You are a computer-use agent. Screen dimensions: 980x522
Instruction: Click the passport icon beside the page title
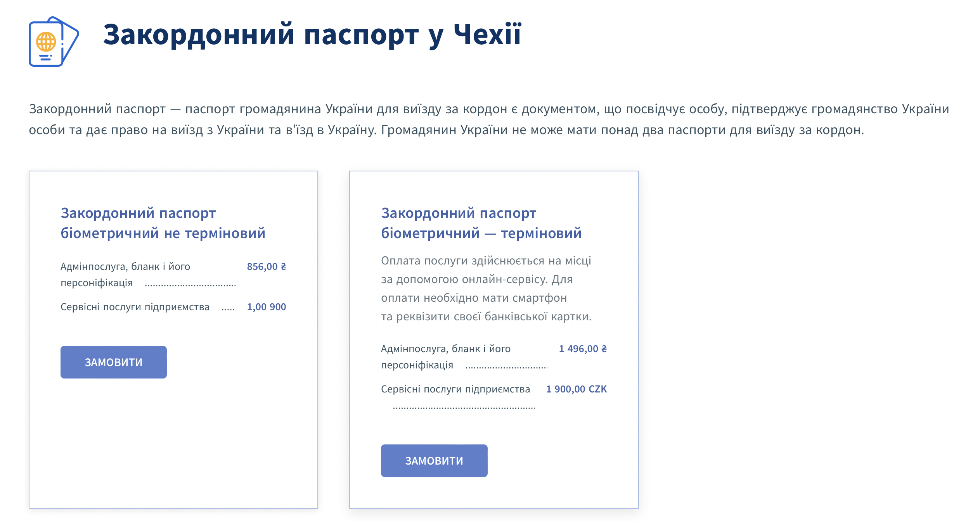tap(54, 41)
